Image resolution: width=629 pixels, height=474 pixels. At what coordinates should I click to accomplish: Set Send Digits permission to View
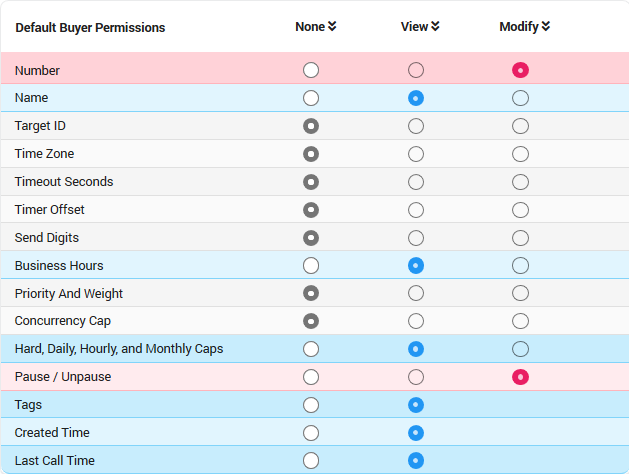(x=416, y=238)
